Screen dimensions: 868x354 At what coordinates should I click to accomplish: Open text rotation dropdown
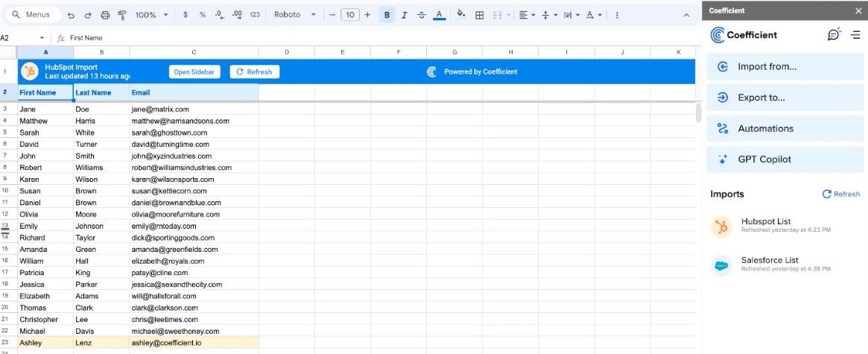[594, 15]
